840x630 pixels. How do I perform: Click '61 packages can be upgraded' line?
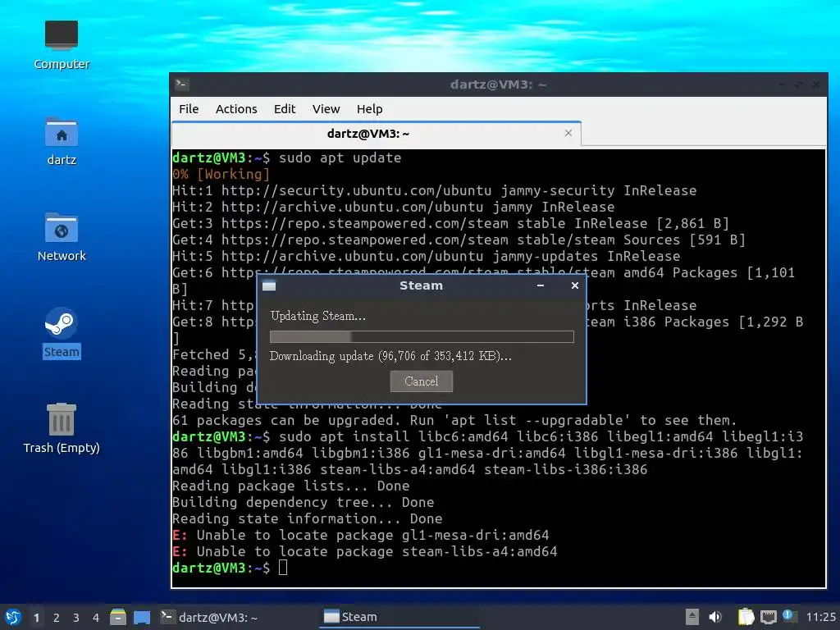(x=454, y=421)
